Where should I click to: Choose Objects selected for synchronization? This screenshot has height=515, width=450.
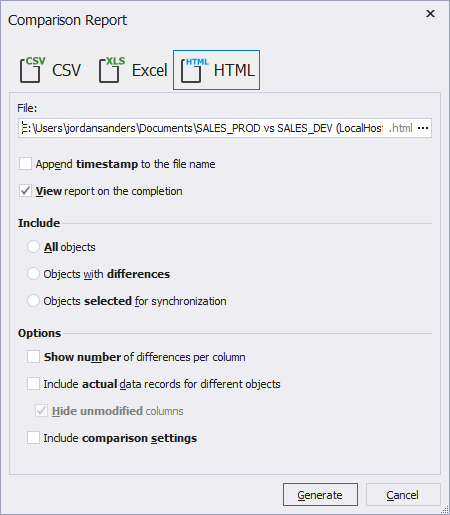[33, 301]
